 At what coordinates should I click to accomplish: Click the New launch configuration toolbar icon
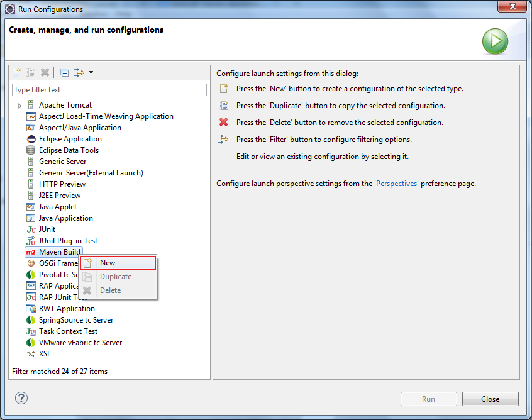point(16,72)
